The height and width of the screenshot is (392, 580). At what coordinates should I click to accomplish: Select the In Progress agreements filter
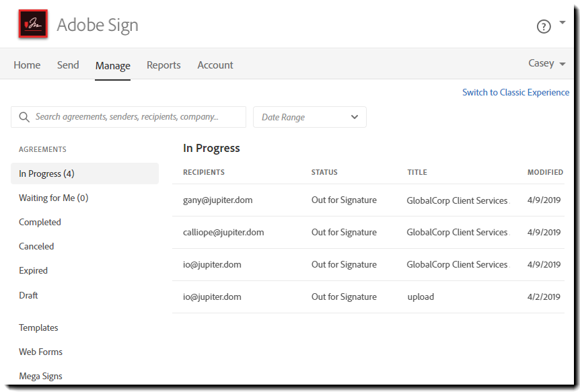(46, 173)
